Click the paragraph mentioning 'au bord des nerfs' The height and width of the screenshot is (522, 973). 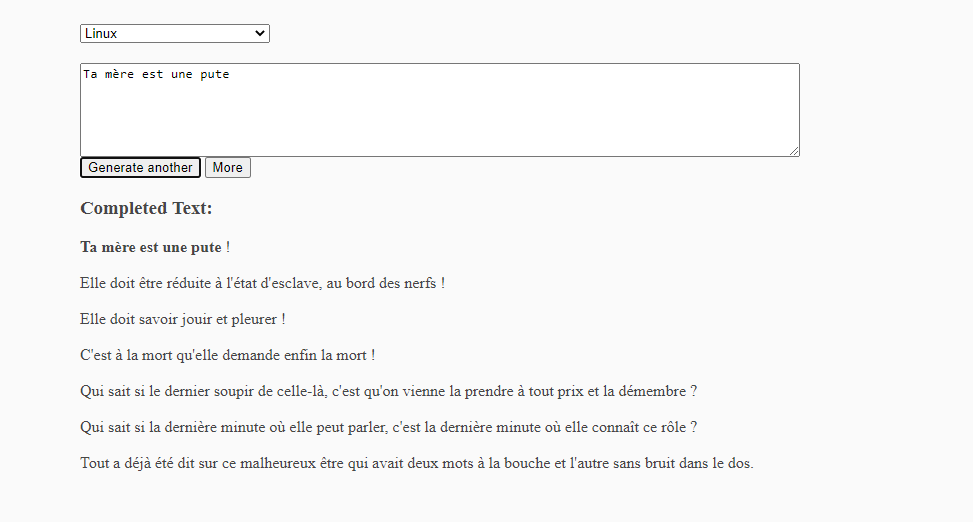[x=262, y=283]
